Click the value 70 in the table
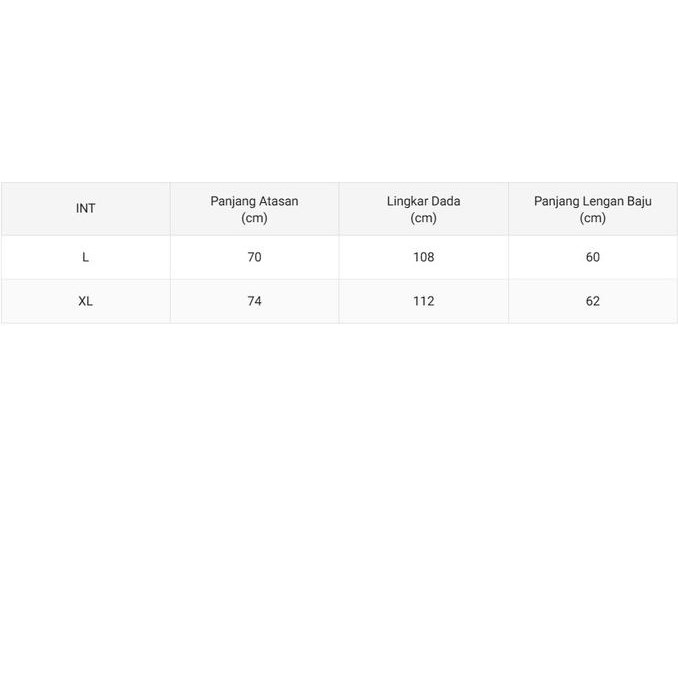678x678 pixels. [x=254, y=257]
